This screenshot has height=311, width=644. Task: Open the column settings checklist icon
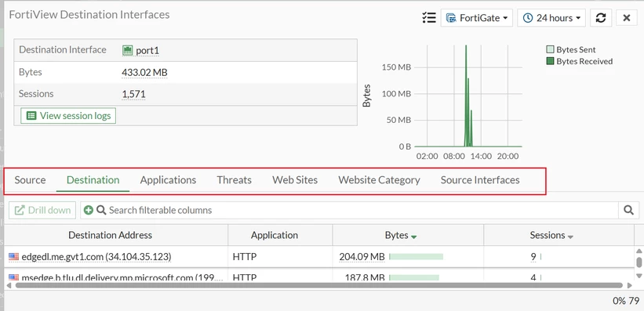(x=429, y=18)
